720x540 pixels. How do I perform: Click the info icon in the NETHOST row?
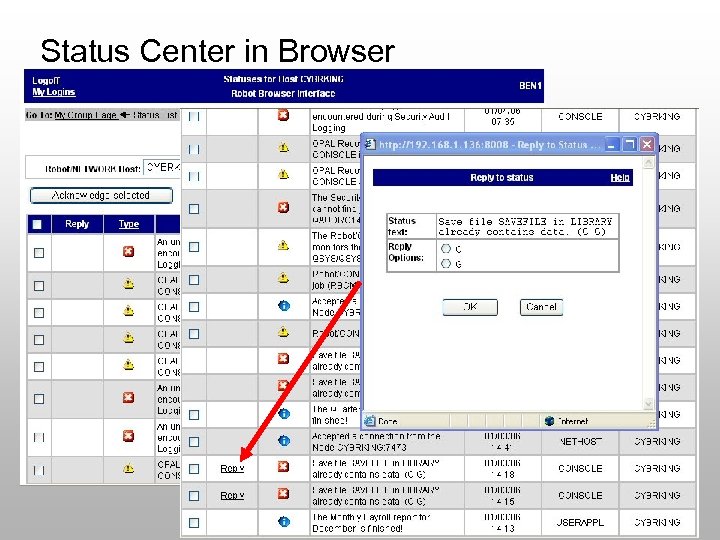[x=284, y=441]
